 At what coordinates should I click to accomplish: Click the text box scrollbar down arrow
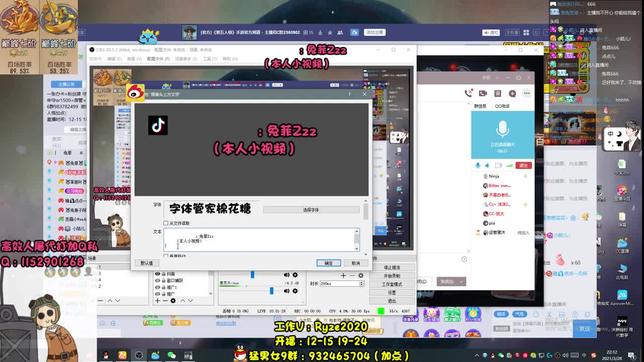point(357,248)
